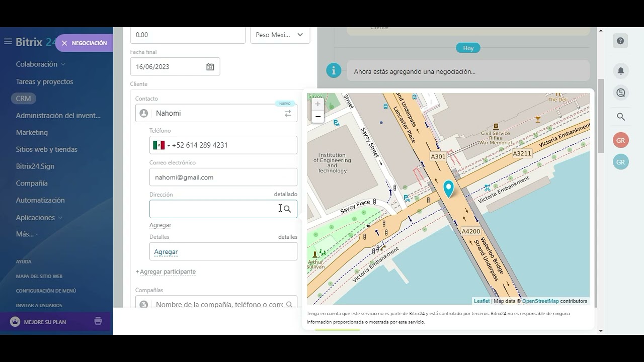Click the blue location pin on the map
This screenshot has height=362, width=644.
pyautogui.click(x=448, y=189)
